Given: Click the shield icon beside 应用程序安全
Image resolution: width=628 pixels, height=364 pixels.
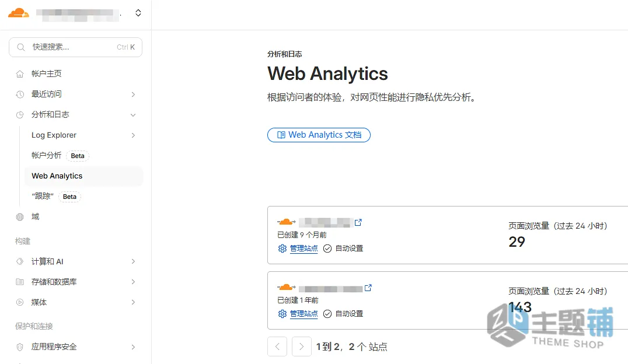Looking at the screenshot, I should (20, 347).
